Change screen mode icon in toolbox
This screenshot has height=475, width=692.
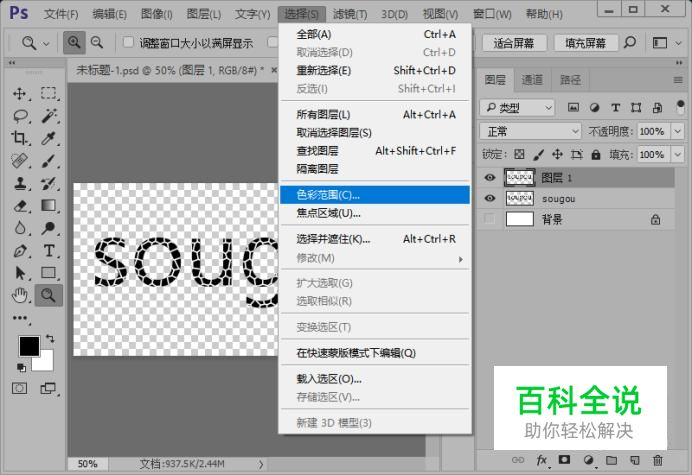click(48, 388)
